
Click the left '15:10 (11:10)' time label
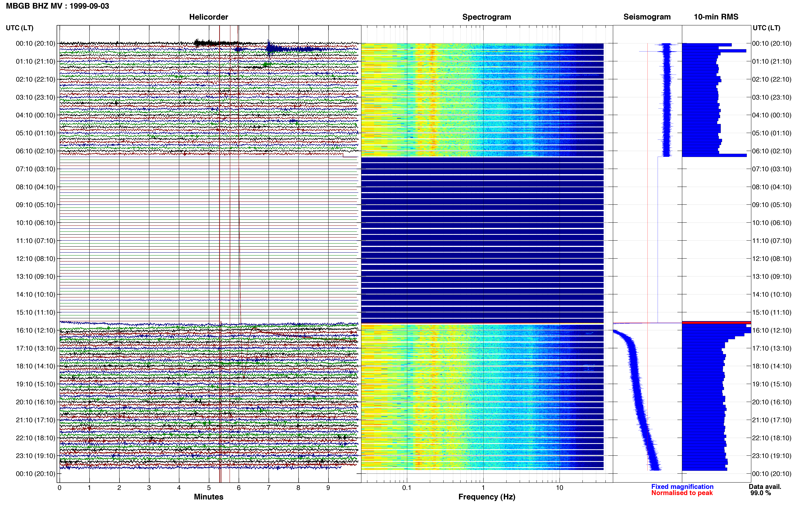pyautogui.click(x=36, y=313)
